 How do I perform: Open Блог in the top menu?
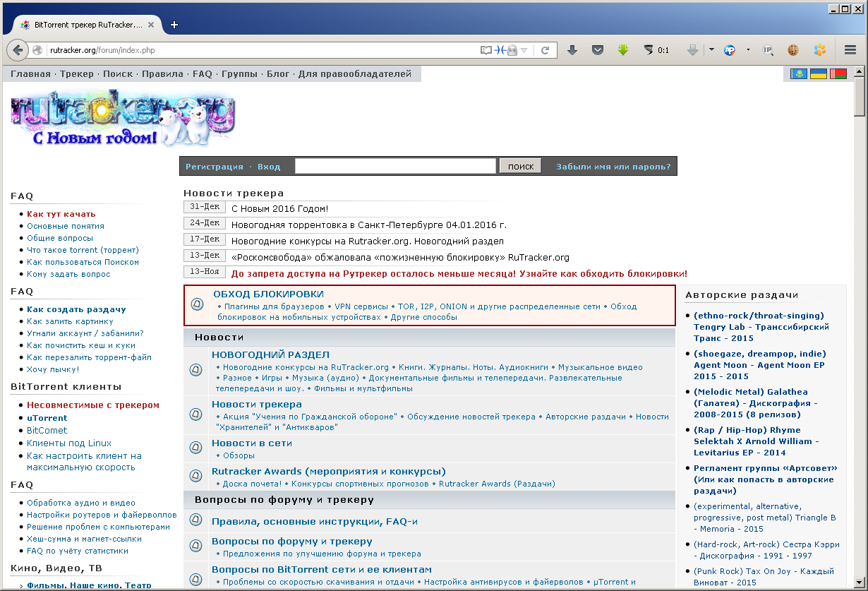click(x=278, y=73)
